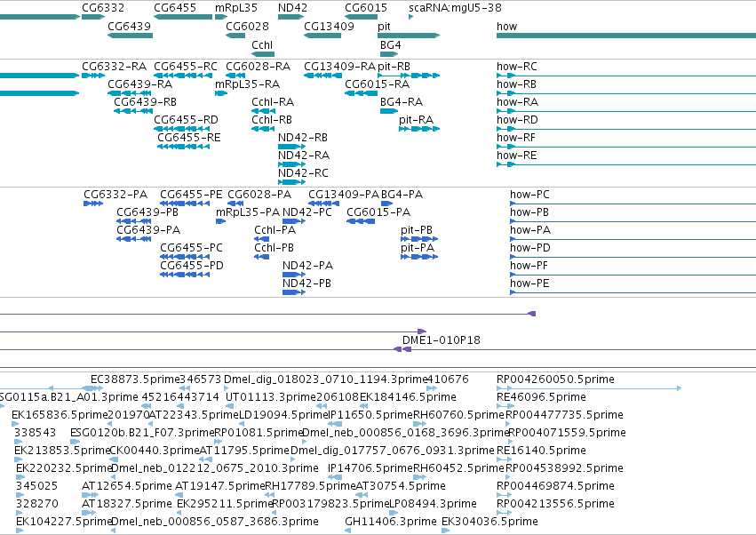756x535 pixels.
Task: Open the CG13409-RA transcript
Action: pos(340,66)
